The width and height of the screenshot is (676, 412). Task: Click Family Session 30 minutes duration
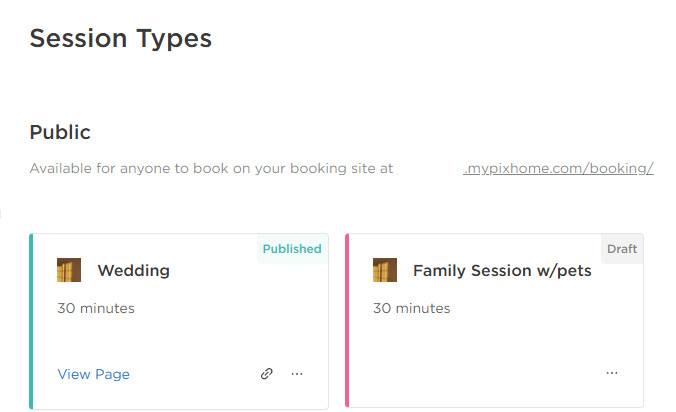point(411,308)
